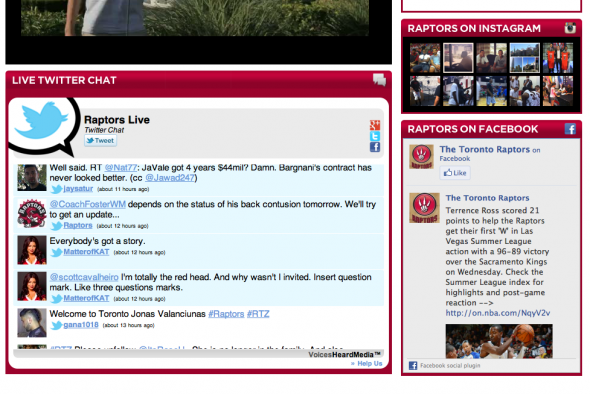
Task: Open the skyline Instagram thumbnail
Action: pyautogui.click(x=525, y=58)
